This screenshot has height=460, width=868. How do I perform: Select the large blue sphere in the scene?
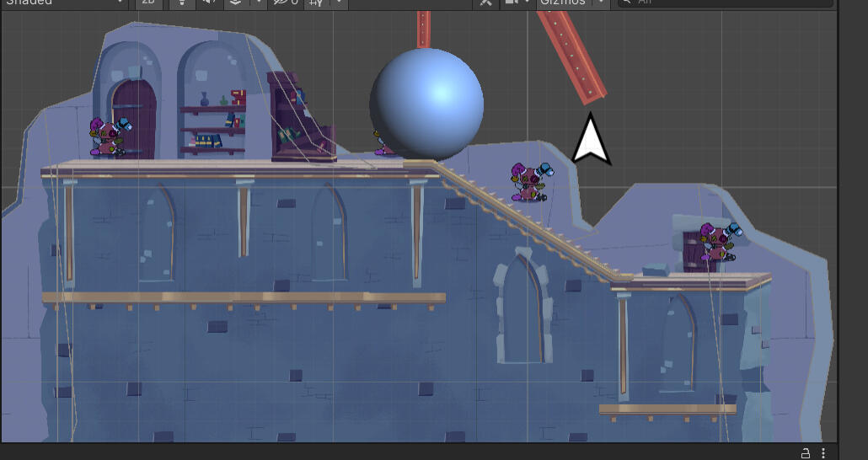pos(426,103)
